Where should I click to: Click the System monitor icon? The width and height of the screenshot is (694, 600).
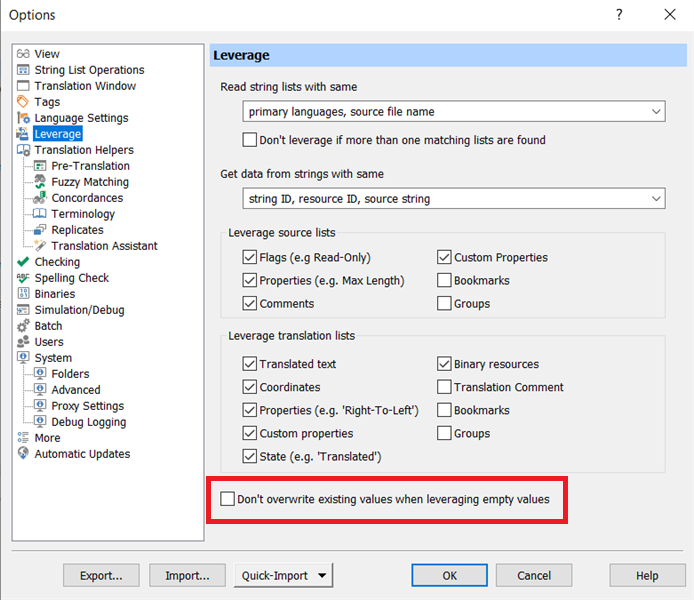23,358
